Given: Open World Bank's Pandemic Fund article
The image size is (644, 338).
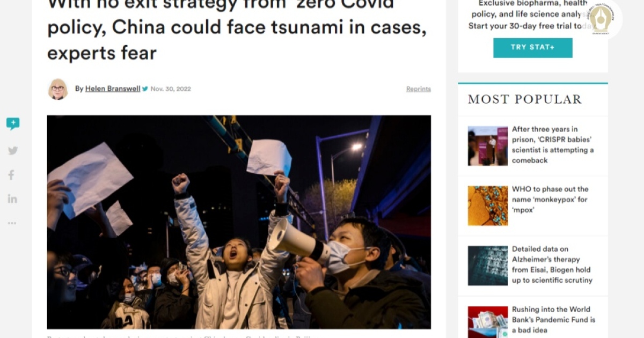Looking at the screenshot, I should (x=554, y=320).
